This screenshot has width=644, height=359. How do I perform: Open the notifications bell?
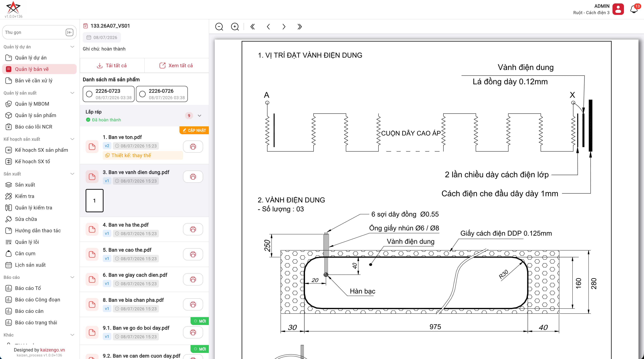634,9
